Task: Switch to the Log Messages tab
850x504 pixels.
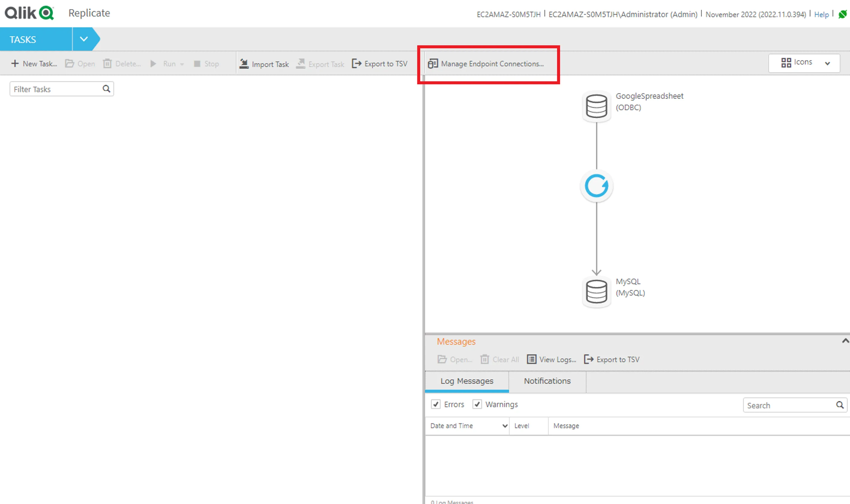Action: (x=466, y=381)
